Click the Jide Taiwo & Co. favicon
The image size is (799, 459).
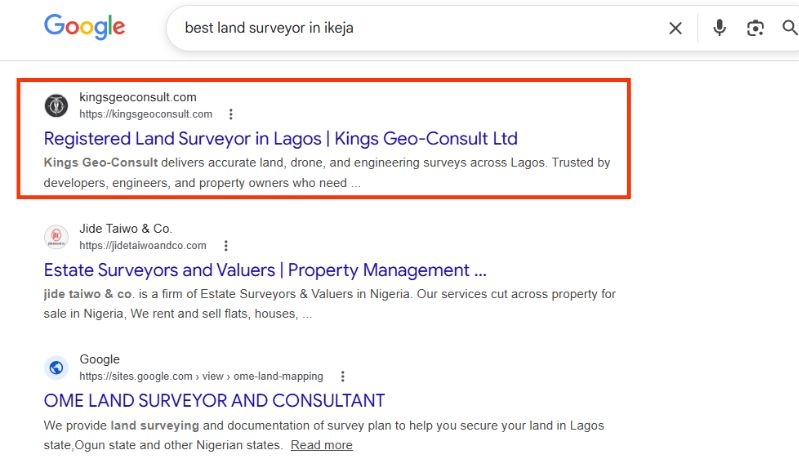pyautogui.click(x=56, y=236)
